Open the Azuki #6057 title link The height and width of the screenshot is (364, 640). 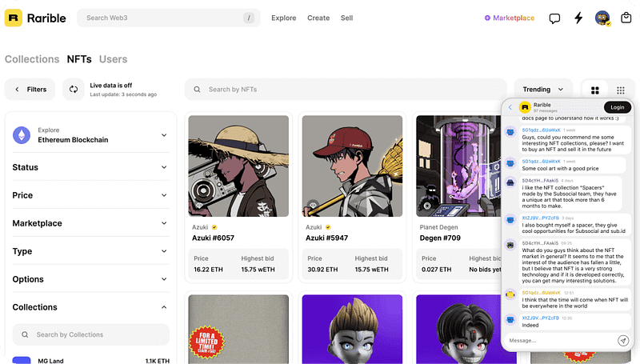(213, 238)
